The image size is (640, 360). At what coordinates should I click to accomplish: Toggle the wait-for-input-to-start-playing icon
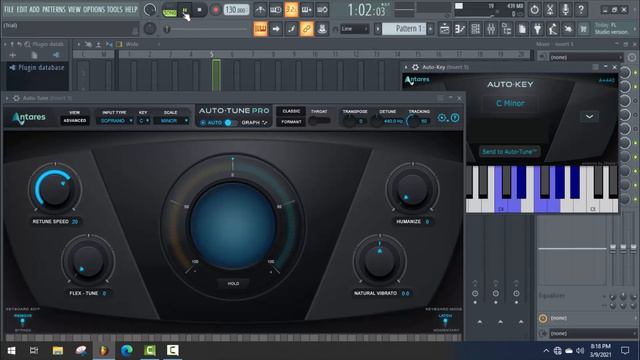[x=276, y=10]
